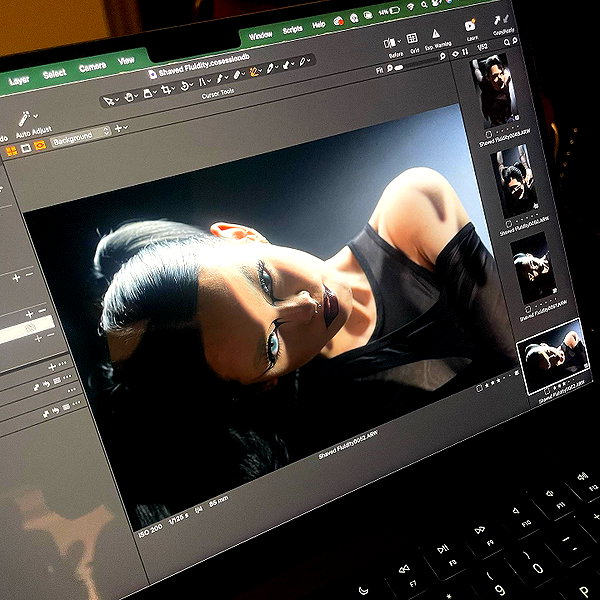Viewport: 600px width, 600px height.
Task: Expand the orange cursor tool chevron
Action: coord(261,70)
